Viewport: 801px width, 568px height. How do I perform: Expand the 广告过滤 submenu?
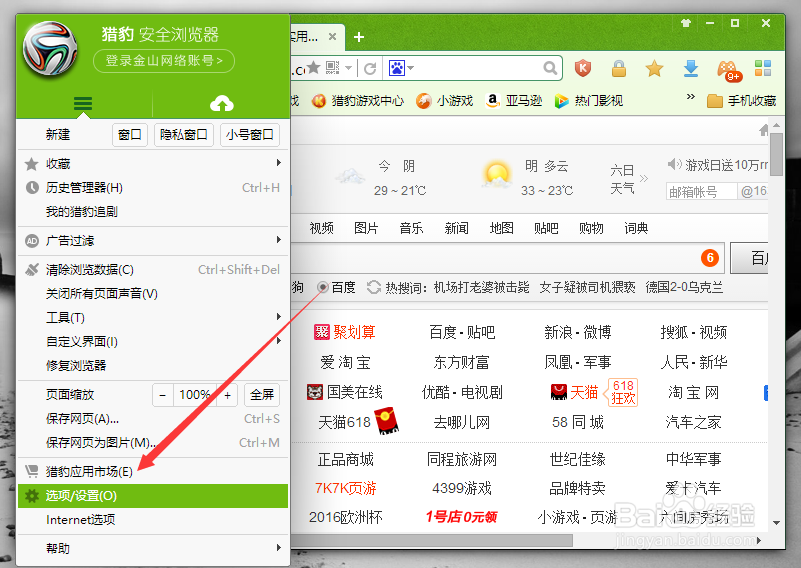click(278, 240)
